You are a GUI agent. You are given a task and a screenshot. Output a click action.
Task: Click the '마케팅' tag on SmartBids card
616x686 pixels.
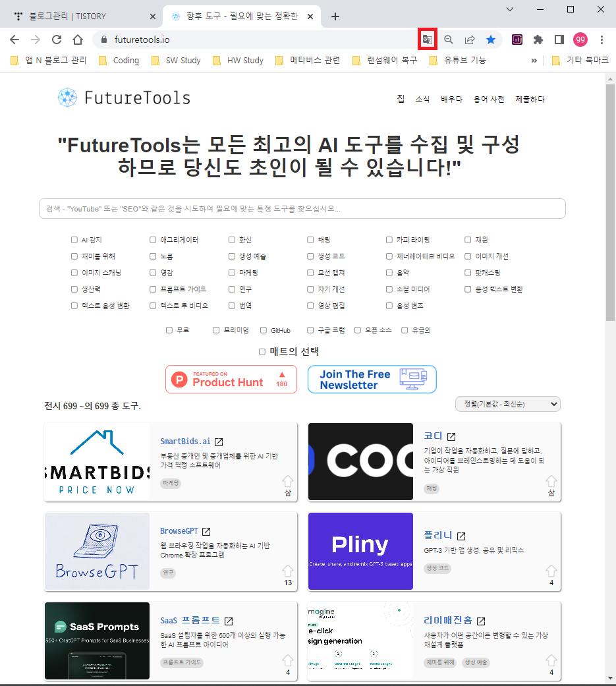[x=171, y=483]
